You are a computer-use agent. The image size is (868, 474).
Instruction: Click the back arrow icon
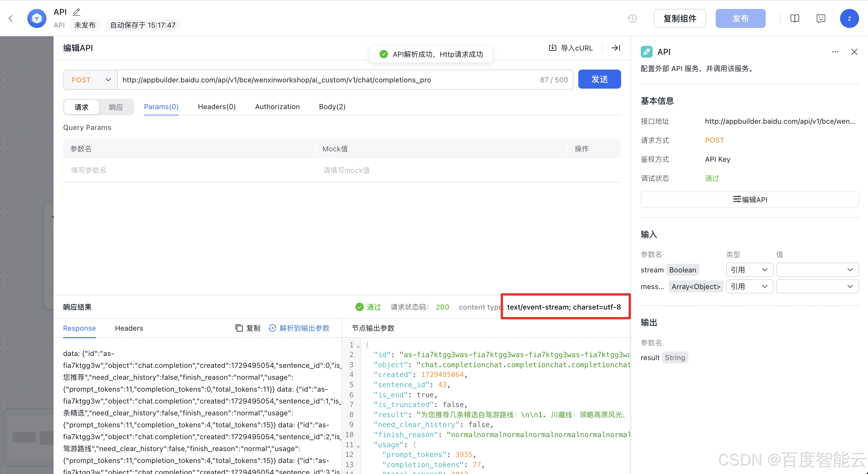(11, 18)
